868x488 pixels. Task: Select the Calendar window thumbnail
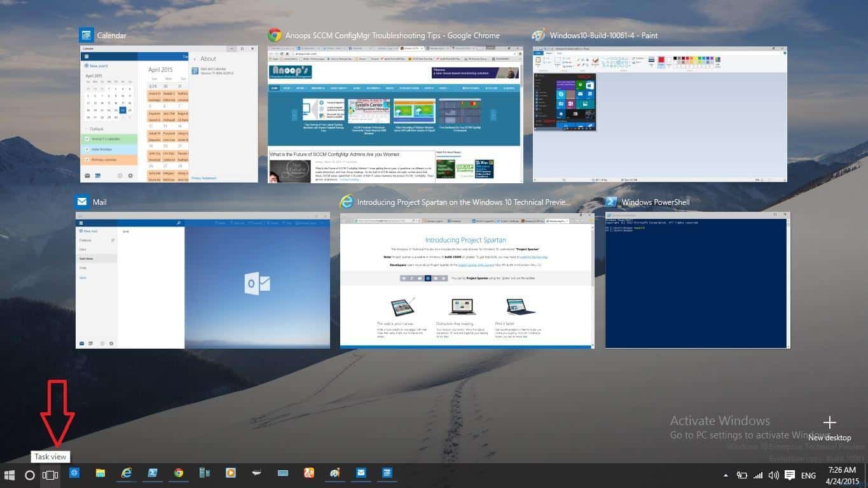tap(169, 114)
